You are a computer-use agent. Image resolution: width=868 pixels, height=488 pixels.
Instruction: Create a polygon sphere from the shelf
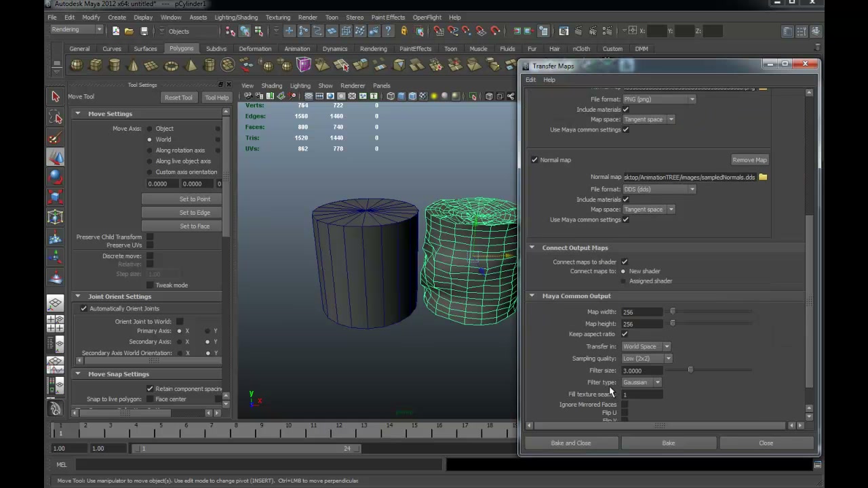pos(77,66)
